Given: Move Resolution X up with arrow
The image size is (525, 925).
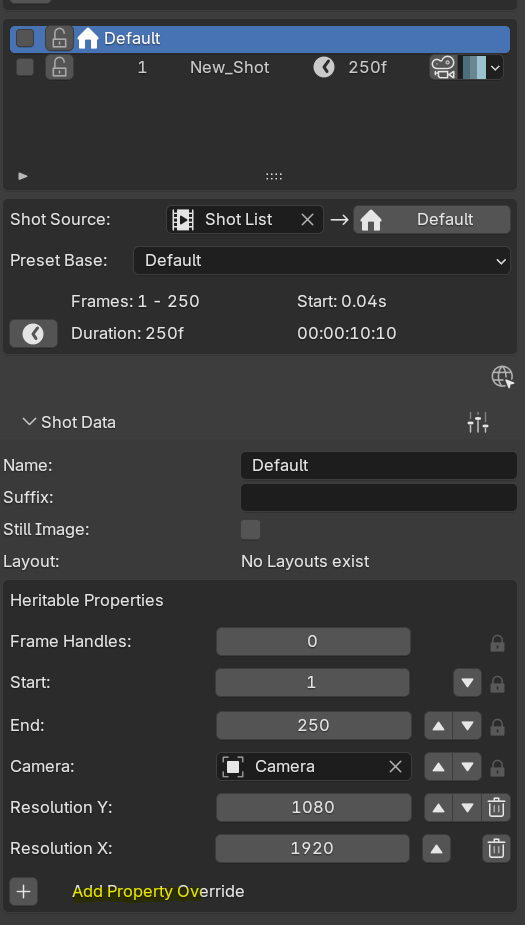Looking at the screenshot, I should click(x=437, y=849).
